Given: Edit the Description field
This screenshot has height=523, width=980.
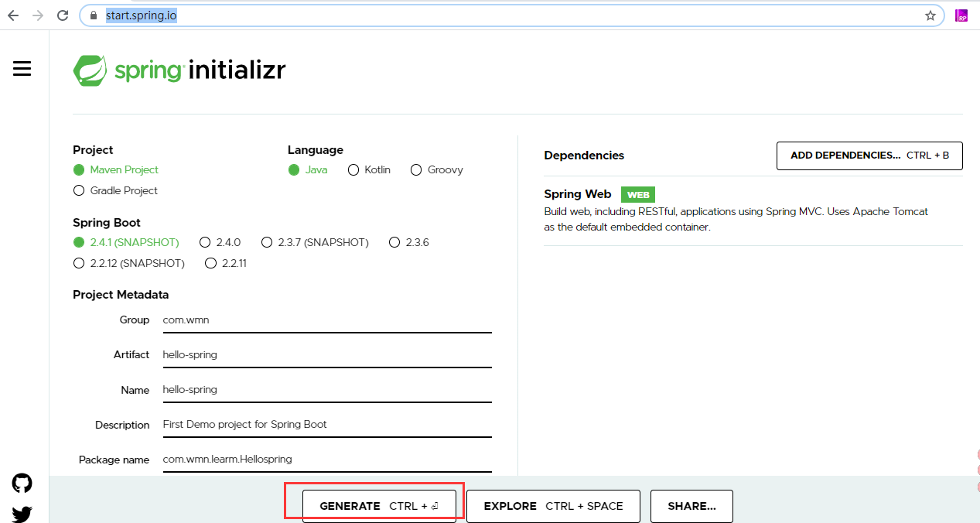Looking at the screenshot, I should pos(327,424).
